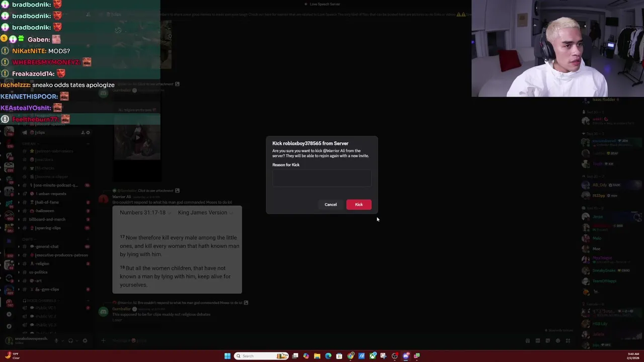Viewport: 644px width, 362px height.
Task: Launch Microsoft Edge from taskbar
Action: pyautogui.click(x=328, y=356)
